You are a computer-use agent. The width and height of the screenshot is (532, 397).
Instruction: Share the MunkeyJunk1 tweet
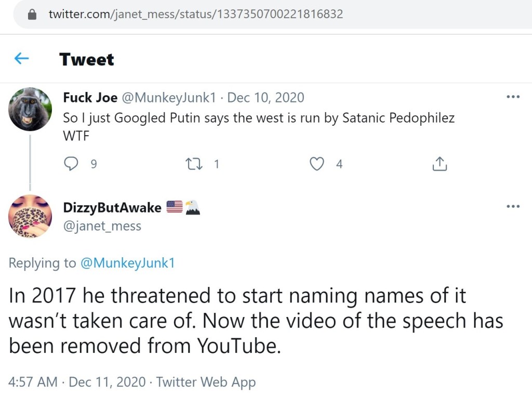click(439, 164)
